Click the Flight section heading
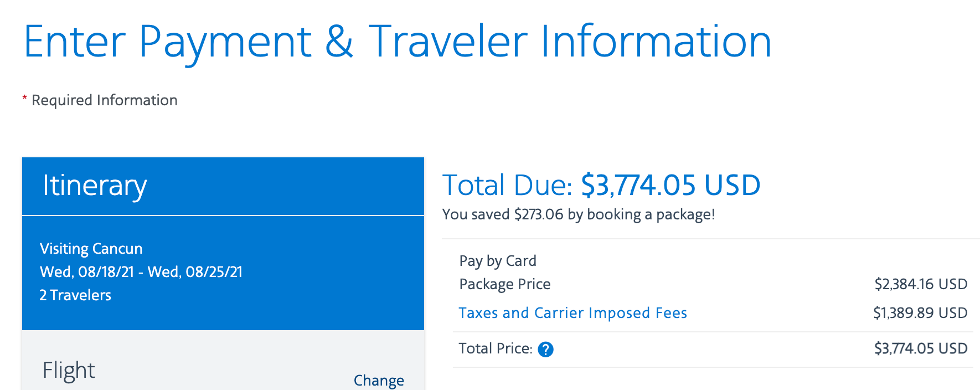The image size is (980, 390). point(68,370)
